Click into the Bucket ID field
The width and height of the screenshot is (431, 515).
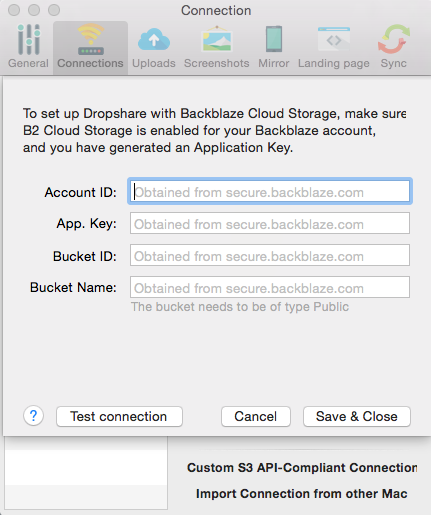(x=270, y=255)
